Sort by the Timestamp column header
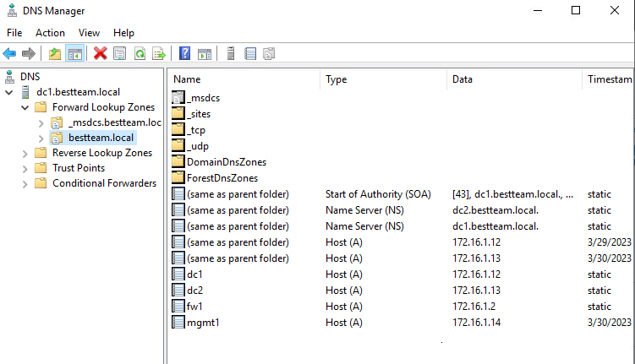Image resolution: width=635 pixels, height=364 pixels. click(608, 79)
